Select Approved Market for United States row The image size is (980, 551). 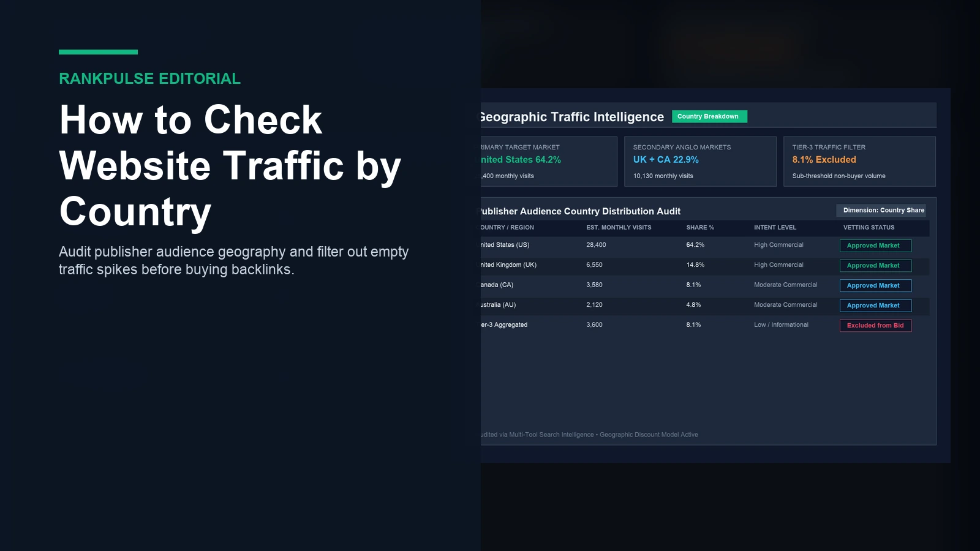(x=875, y=246)
